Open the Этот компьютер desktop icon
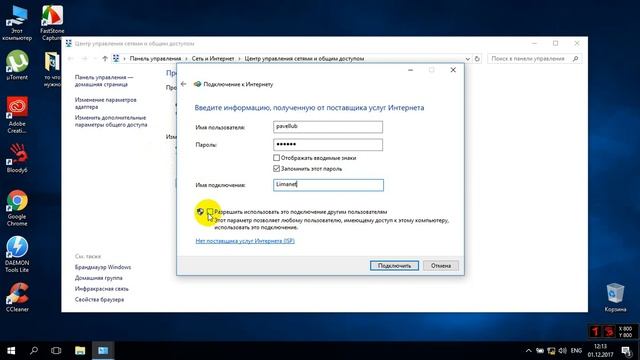Screen dimensions: 640x360 (x=17, y=23)
